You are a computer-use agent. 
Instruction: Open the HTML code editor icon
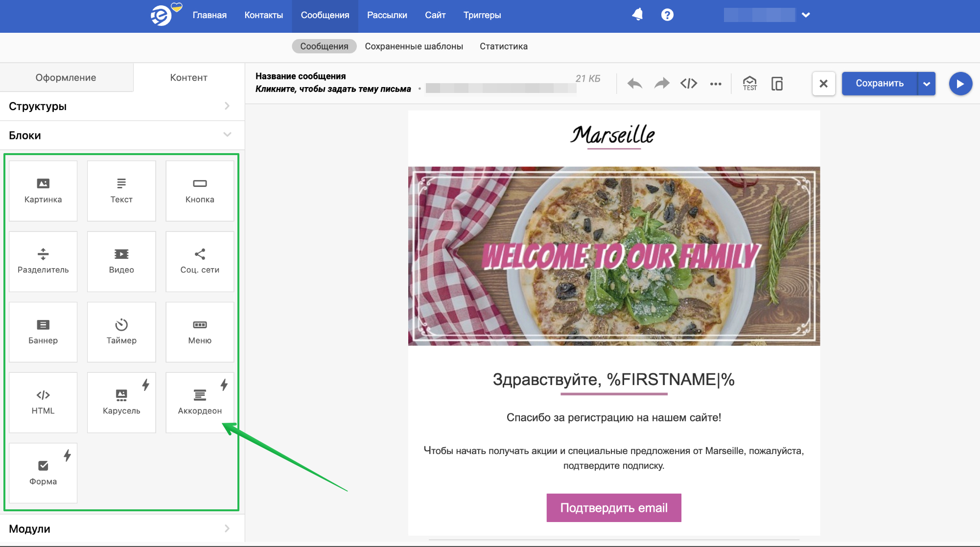(x=689, y=84)
